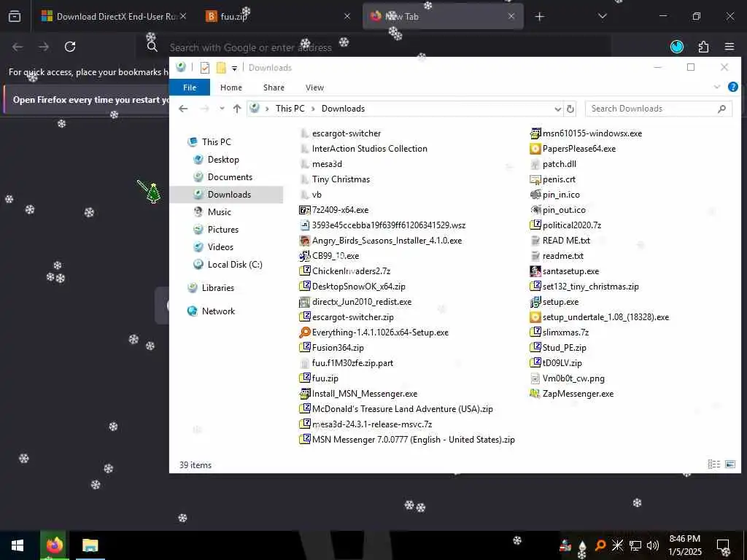
Task: Open a new Firefox tab
Action: tap(539, 17)
